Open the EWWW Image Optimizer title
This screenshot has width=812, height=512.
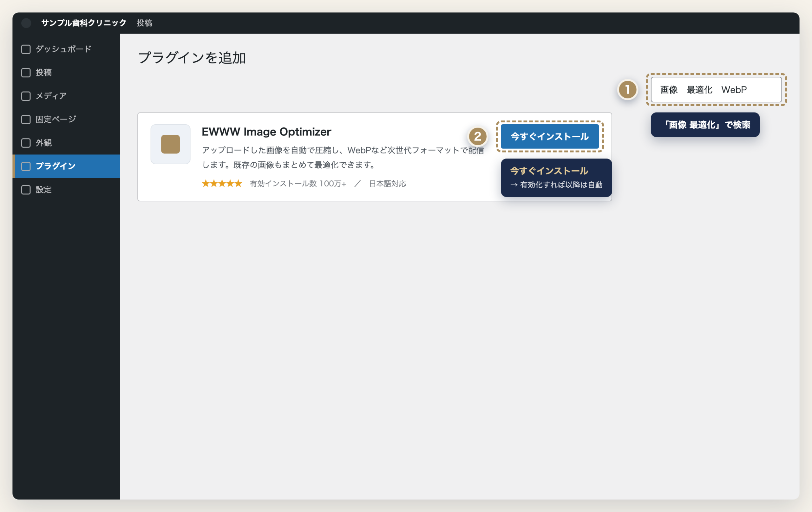click(266, 132)
